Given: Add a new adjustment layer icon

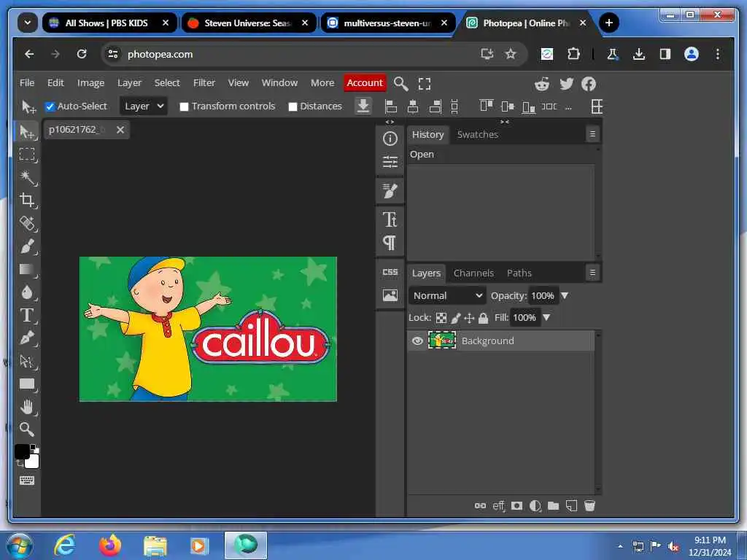Looking at the screenshot, I should (535, 506).
